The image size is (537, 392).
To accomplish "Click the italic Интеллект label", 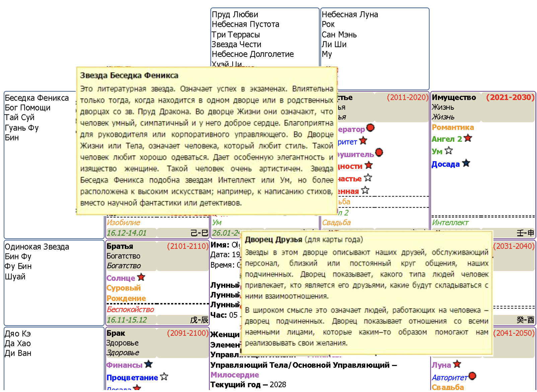I will (x=450, y=223).
